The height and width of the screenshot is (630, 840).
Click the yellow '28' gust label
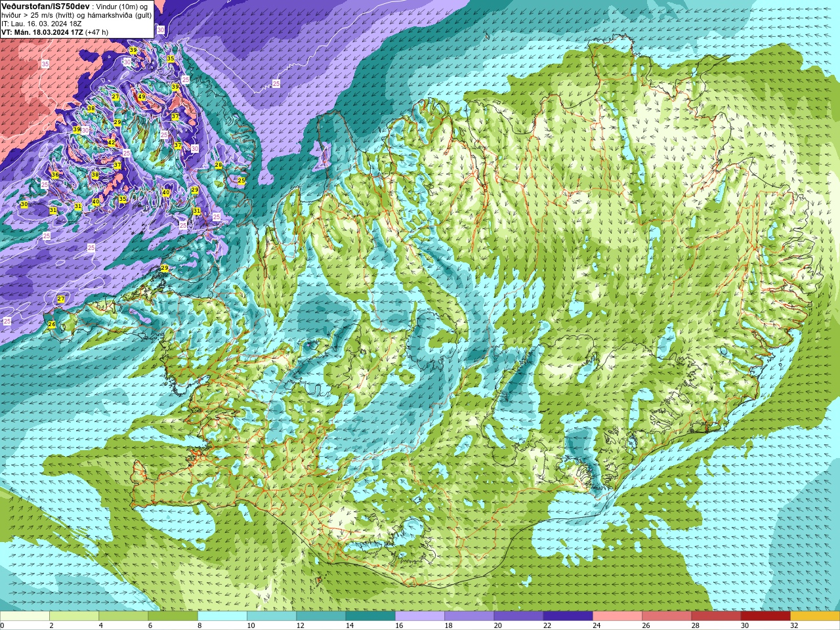219,165
